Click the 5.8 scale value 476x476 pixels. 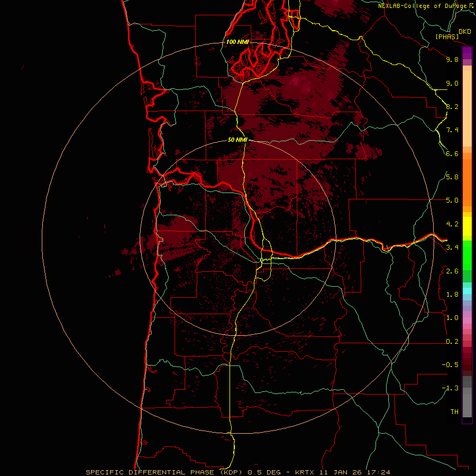point(452,177)
